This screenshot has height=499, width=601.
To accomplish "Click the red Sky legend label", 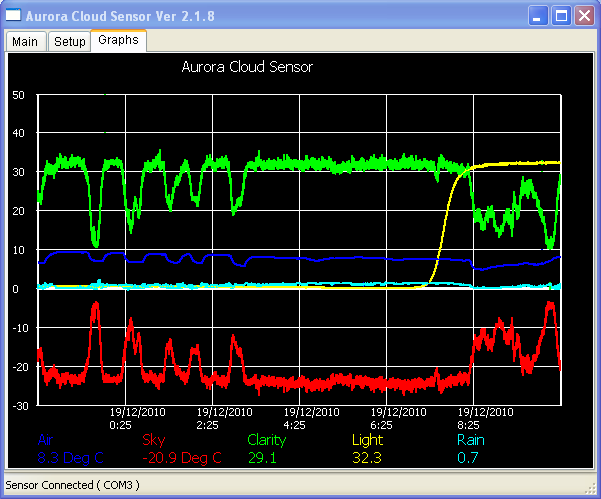I will click(x=153, y=439).
